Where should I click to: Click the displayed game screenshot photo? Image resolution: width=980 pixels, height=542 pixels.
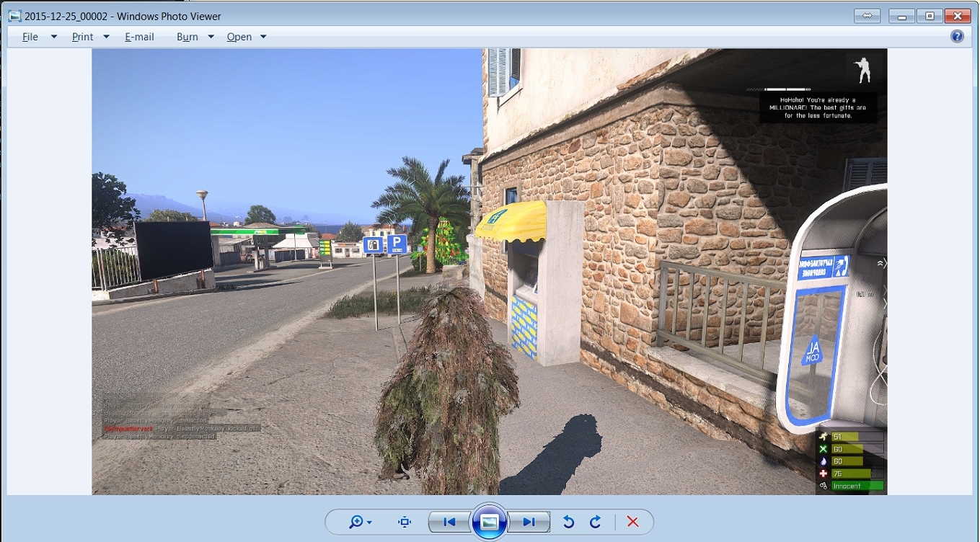(489, 272)
